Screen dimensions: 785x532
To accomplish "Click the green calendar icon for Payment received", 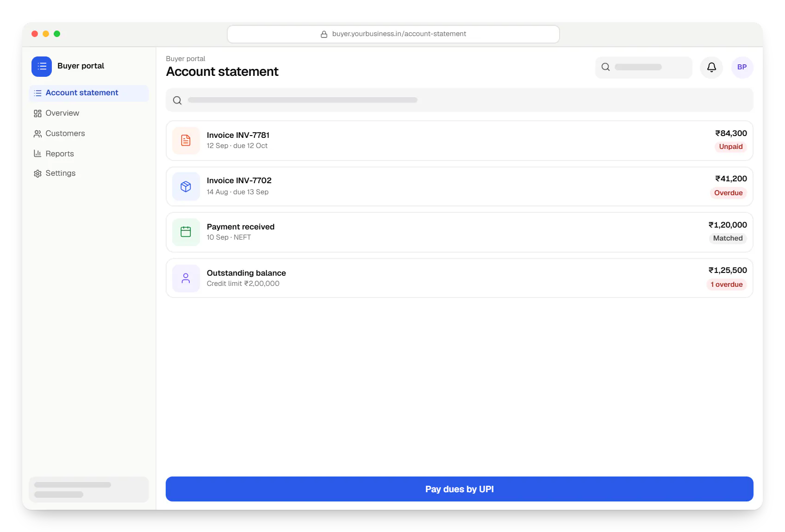I will pos(186,232).
